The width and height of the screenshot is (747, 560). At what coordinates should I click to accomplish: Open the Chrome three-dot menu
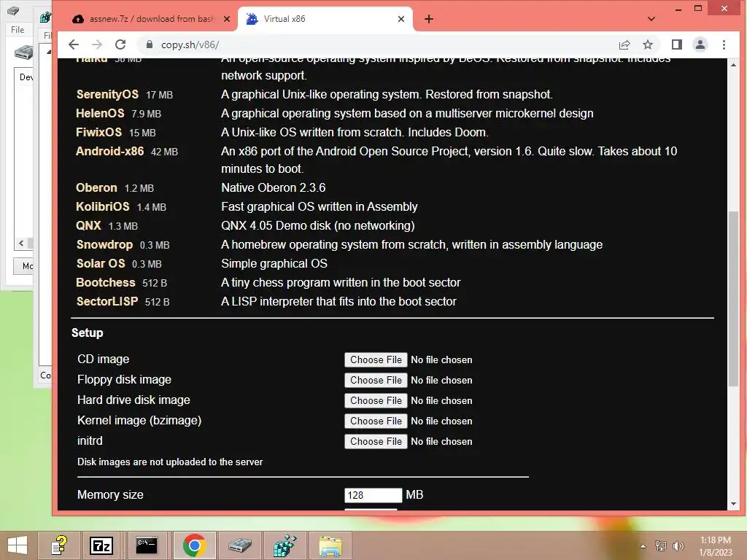tap(724, 44)
